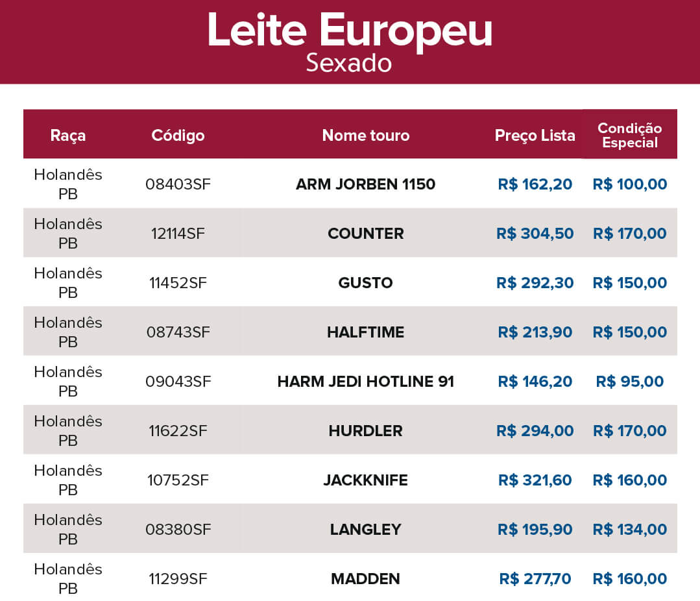Click the "Preço Lista" column header
This screenshot has width=700, height=601.
click(x=535, y=135)
